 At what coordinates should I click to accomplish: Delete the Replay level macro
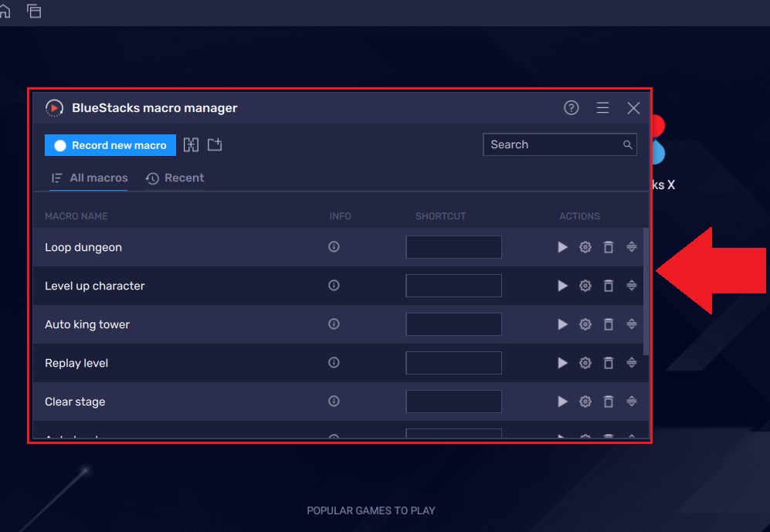pyautogui.click(x=609, y=363)
